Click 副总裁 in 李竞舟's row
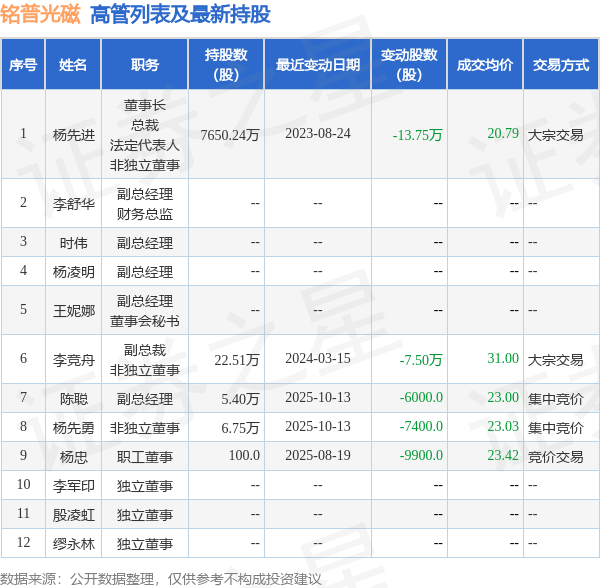The height and width of the screenshot is (588, 600). (x=145, y=350)
